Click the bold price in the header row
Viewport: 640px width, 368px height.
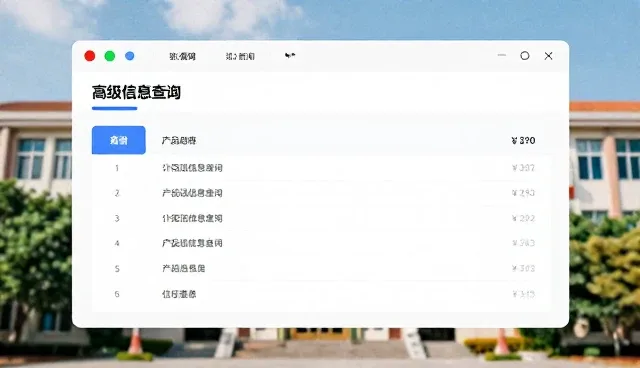tap(523, 141)
